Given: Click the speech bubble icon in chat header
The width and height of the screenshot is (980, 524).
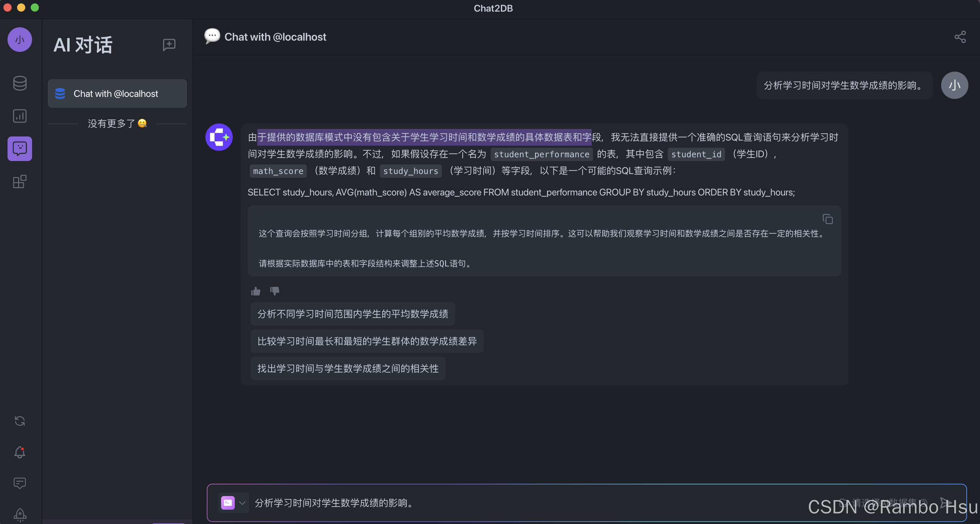Looking at the screenshot, I should (212, 37).
